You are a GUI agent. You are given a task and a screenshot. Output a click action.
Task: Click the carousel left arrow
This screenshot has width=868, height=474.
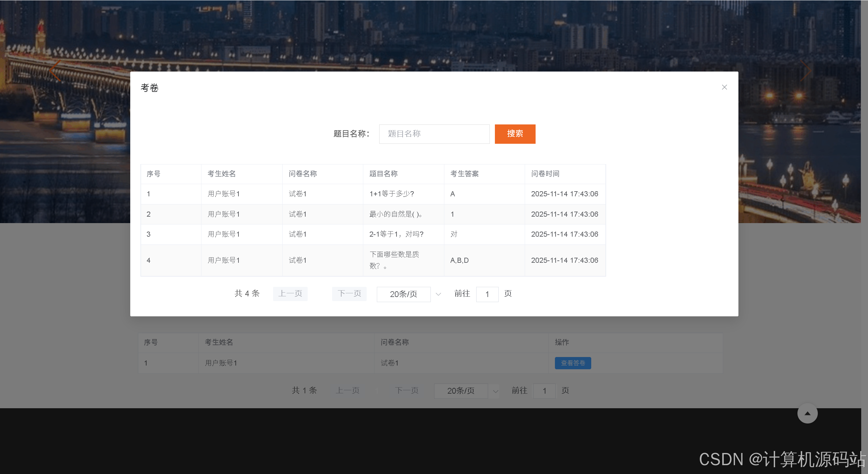click(55, 71)
